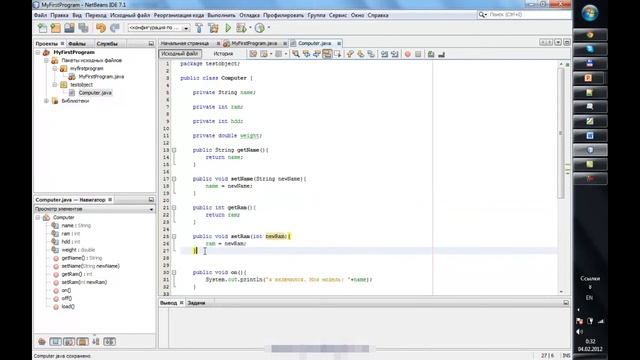This screenshot has width=640, height=360.
Task: Click the Redo toolbar icon
Action: [115, 28]
